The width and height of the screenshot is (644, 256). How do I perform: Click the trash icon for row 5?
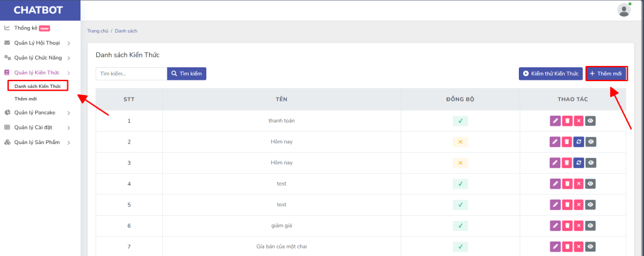pos(567,204)
